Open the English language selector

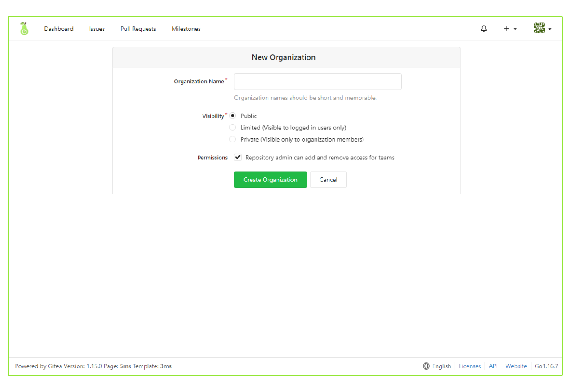click(441, 366)
